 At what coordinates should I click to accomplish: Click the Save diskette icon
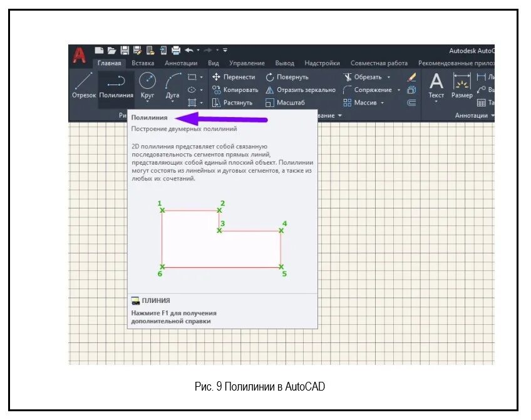pos(125,51)
